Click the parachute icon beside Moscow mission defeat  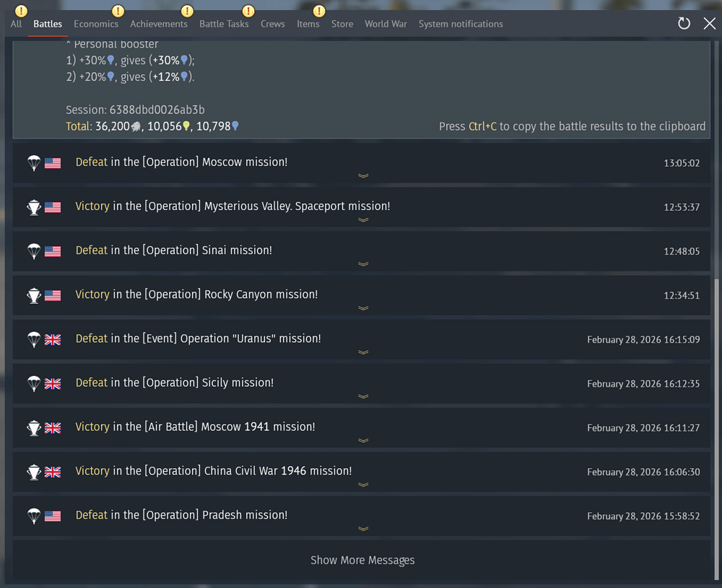pos(34,163)
